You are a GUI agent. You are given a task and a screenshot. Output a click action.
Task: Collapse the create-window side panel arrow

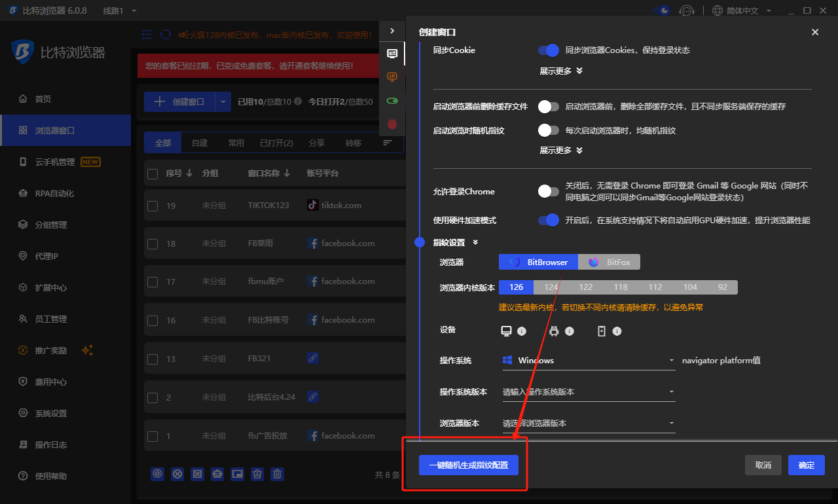[x=392, y=31]
